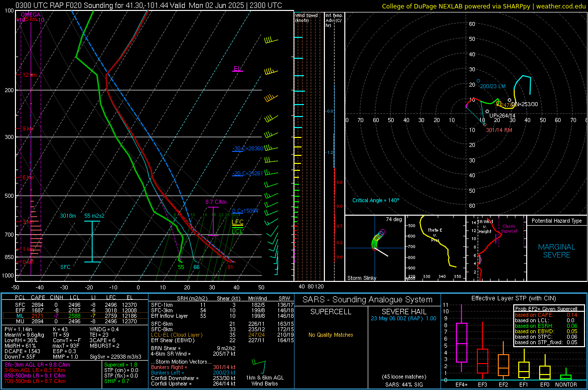Click the magenta EL level marker

pyautogui.click(x=237, y=69)
